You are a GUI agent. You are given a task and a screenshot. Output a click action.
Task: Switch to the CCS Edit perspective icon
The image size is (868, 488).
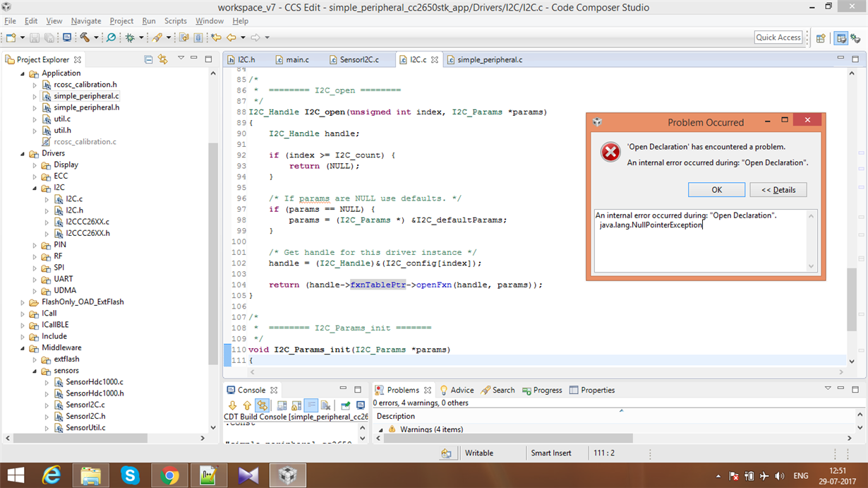[x=840, y=38]
